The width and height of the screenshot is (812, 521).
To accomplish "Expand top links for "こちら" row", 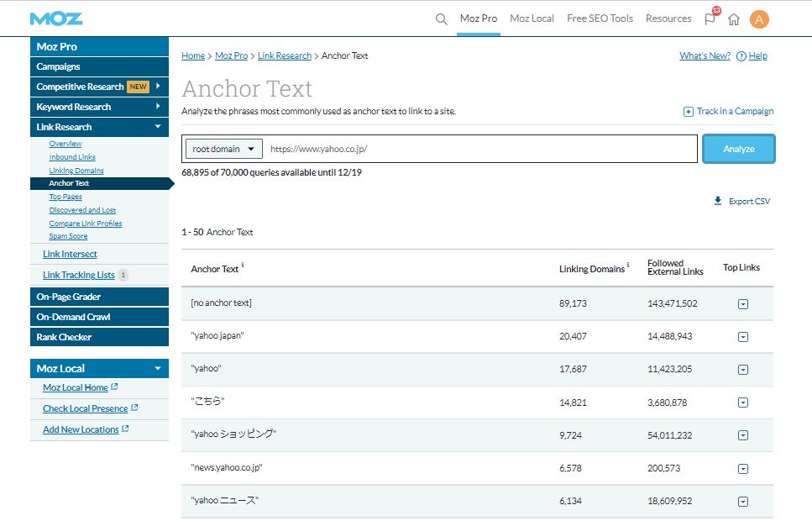I will click(743, 403).
